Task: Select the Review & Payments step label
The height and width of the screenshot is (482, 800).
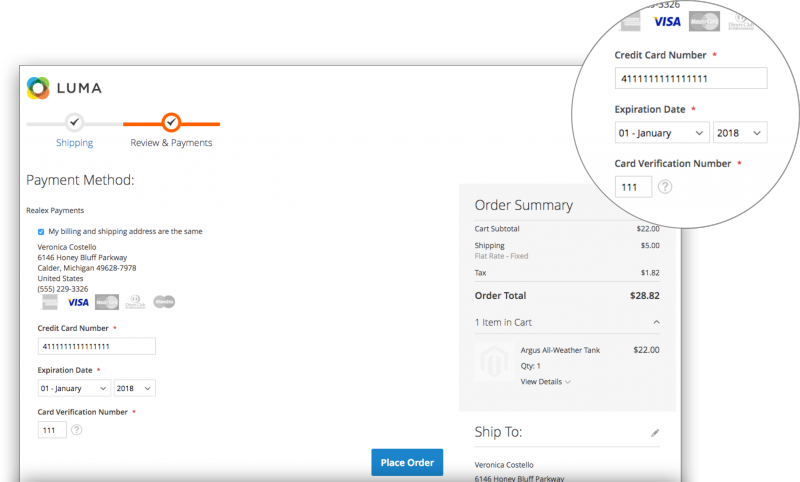Action: [171, 143]
